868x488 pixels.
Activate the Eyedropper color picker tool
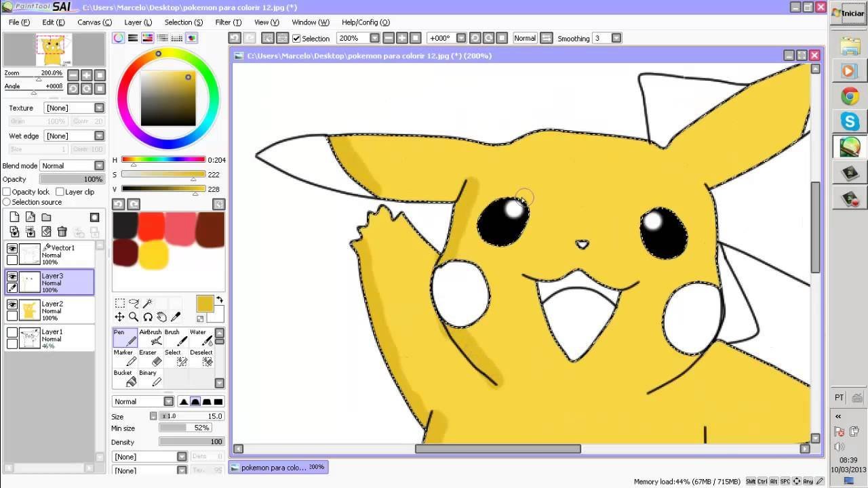(176, 317)
